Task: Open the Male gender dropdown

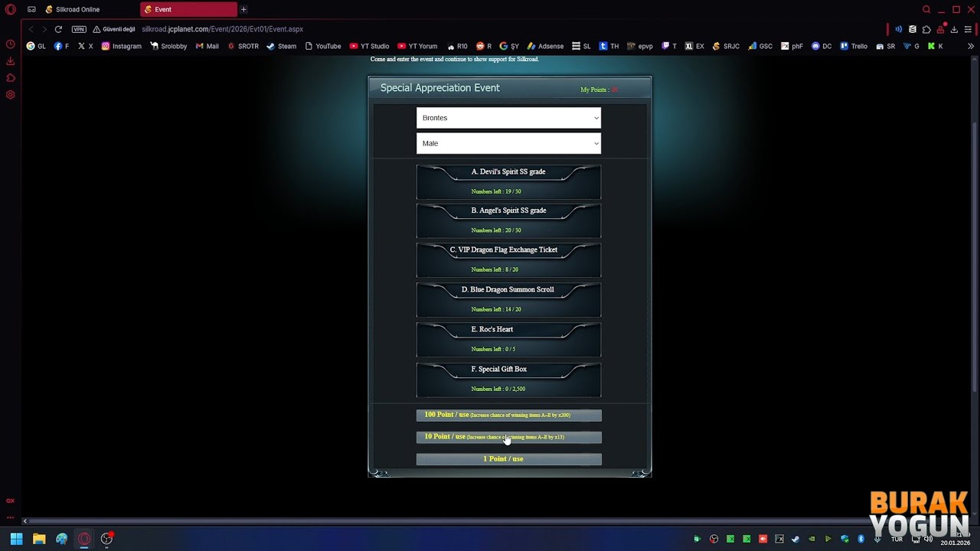Action: tap(508, 143)
